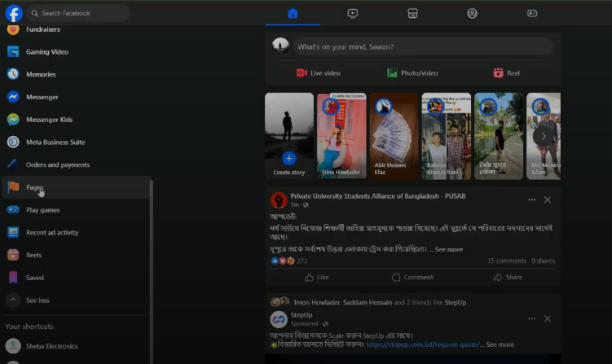612x364 pixels.
Task: Click the Facebook logo icon
Action: (x=13, y=13)
